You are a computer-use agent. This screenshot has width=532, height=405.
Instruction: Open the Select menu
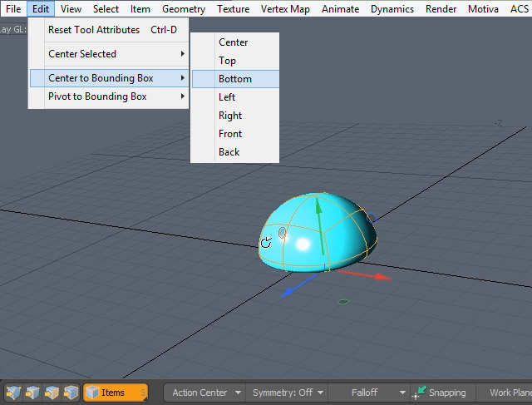pos(106,9)
